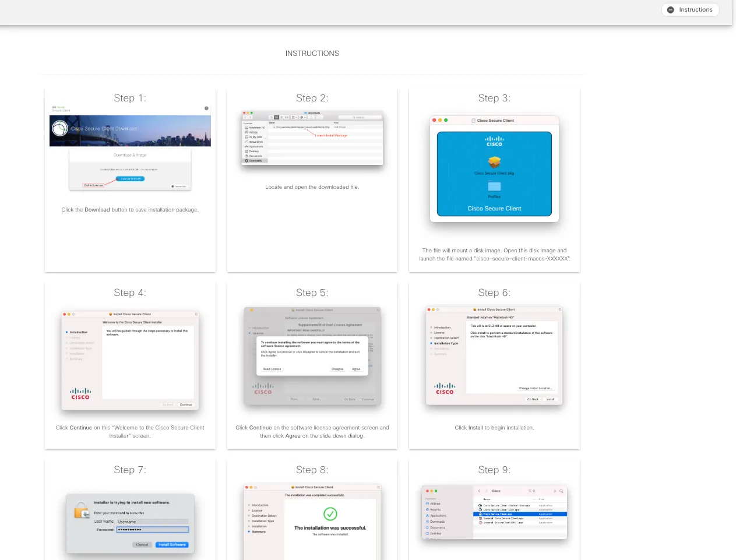The image size is (736, 560).
Task: Switch the Downloads window to list view
Action: [276, 117]
